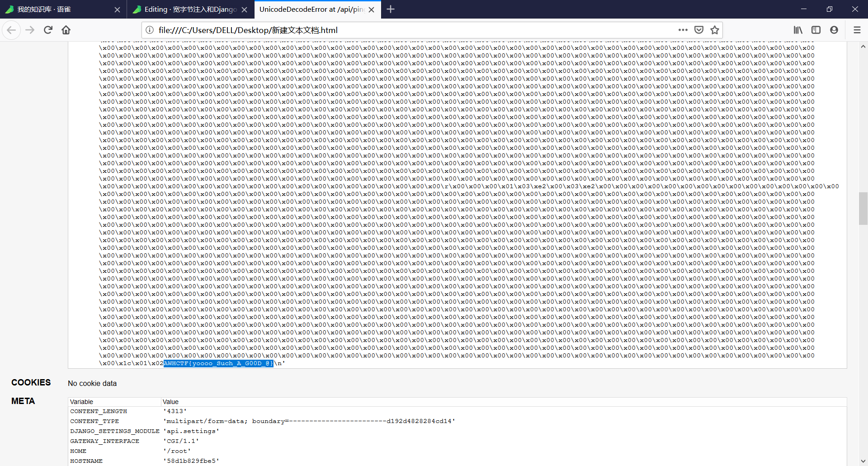Image resolution: width=868 pixels, height=466 pixels.
Task: Switch to the 我的知识库 · 语雀 tab
Action: tap(63, 10)
